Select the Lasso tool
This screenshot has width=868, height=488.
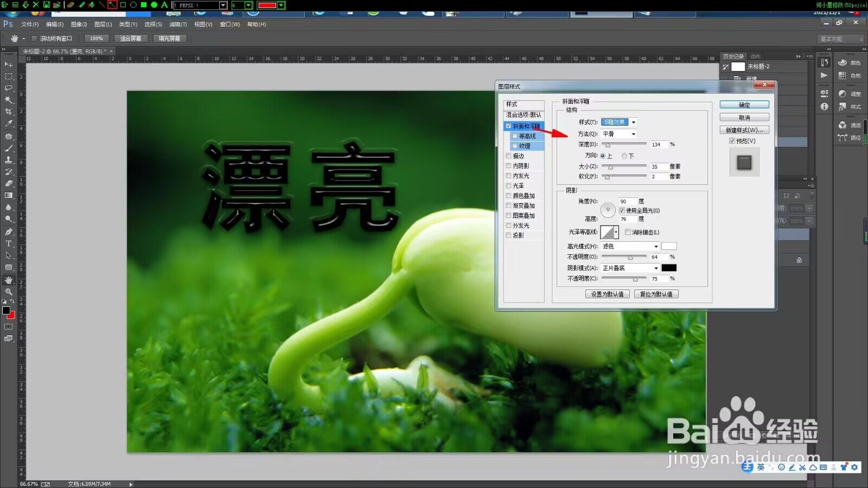pos(9,88)
